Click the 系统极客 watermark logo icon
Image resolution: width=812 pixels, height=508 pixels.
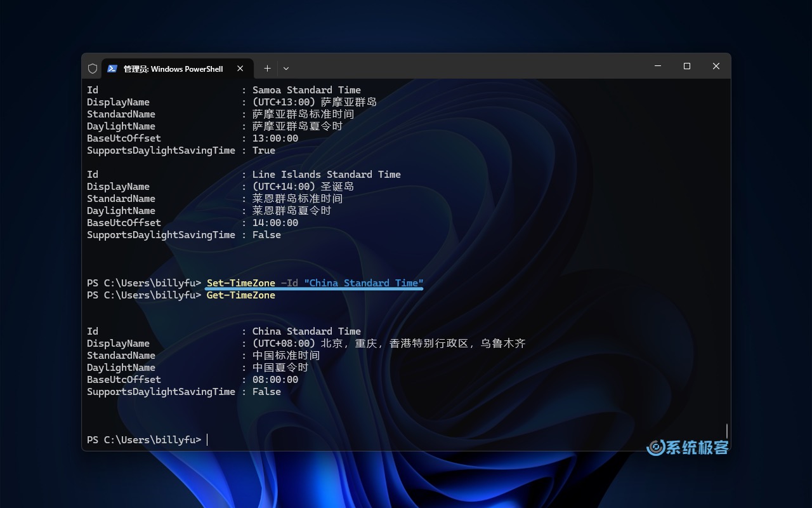[656, 448]
